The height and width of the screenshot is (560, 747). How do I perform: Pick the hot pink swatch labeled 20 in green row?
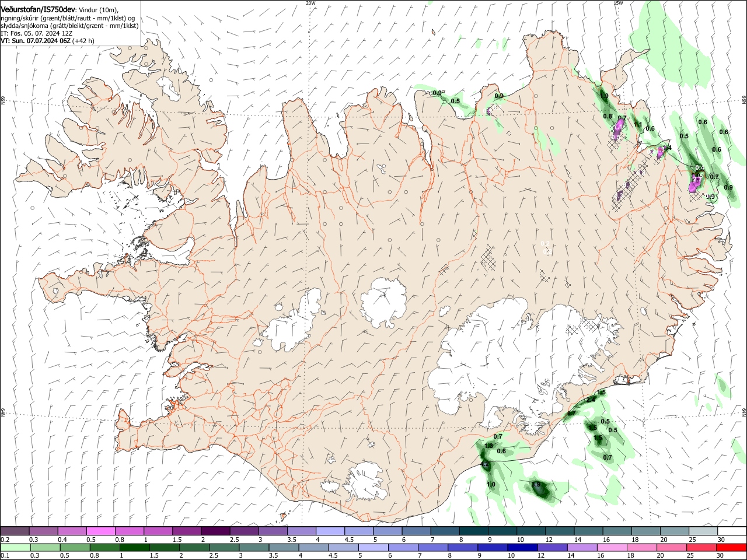[x=672, y=547]
